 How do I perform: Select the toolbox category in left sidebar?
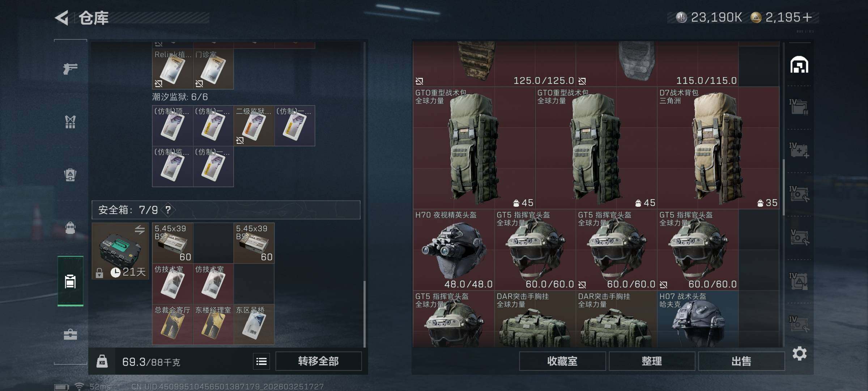[70, 334]
